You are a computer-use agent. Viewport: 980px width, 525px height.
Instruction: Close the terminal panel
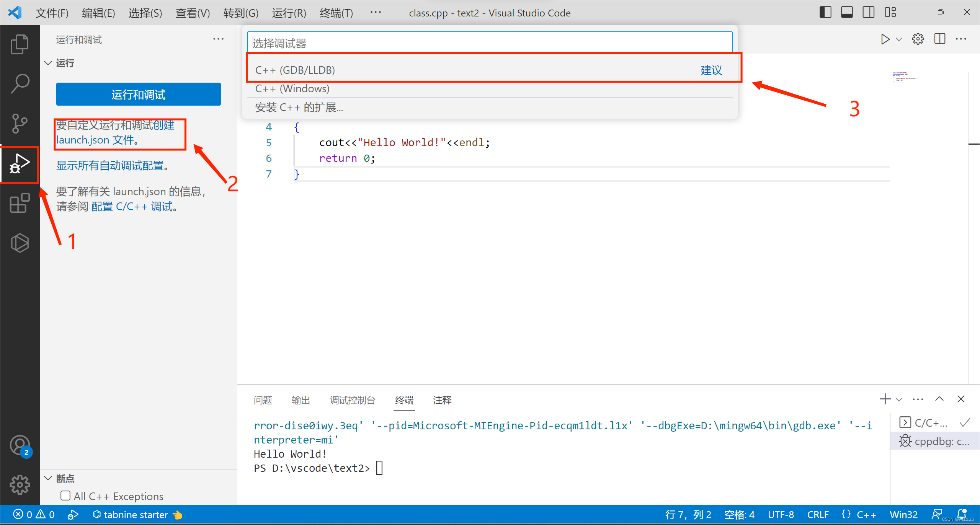tap(961, 399)
